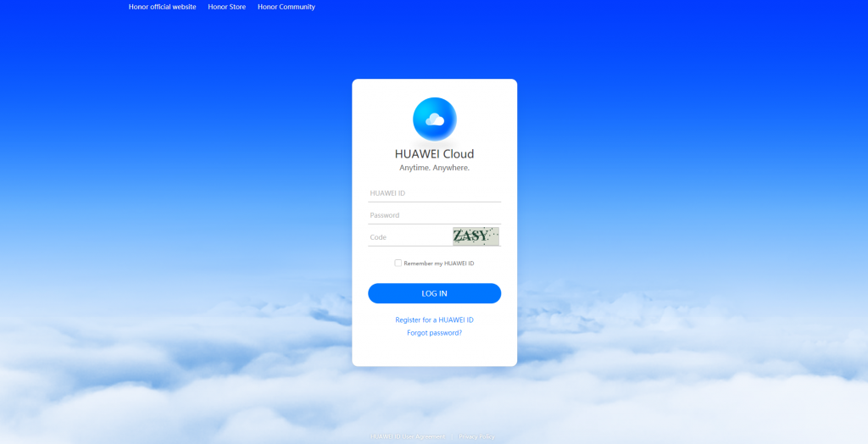This screenshot has height=444, width=868.
Task: Enable Remember my HUAWEI ID checkbox
Action: 398,263
